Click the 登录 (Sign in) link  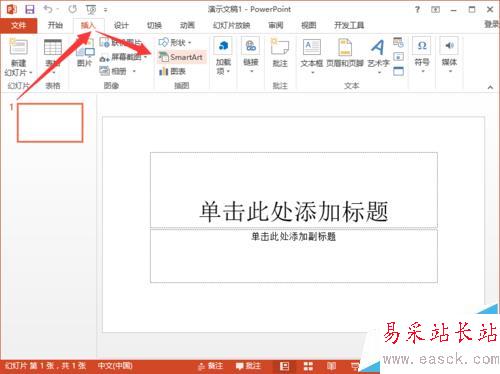pos(492,24)
